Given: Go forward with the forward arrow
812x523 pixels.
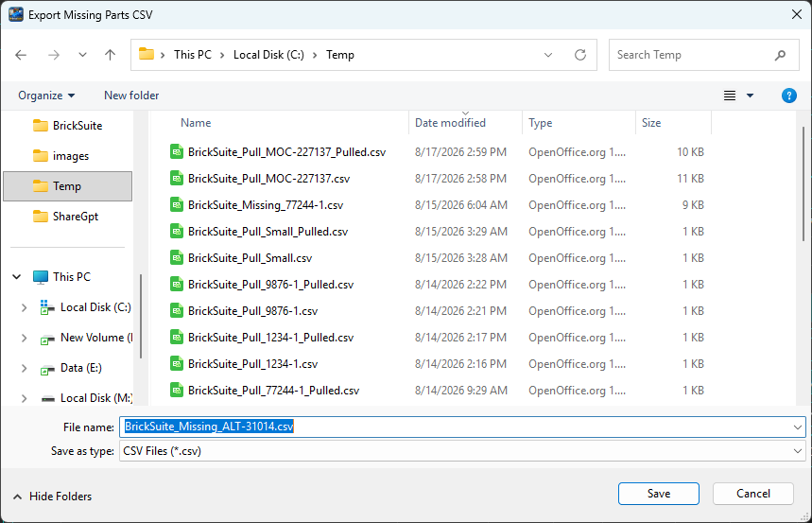Looking at the screenshot, I should click(x=54, y=55).
